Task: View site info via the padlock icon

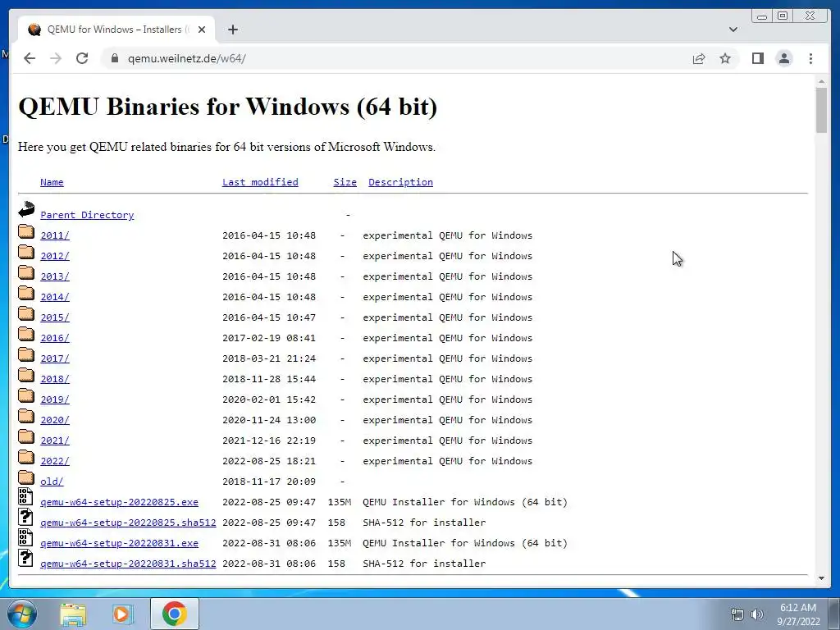Action: [x=115, y=58]
